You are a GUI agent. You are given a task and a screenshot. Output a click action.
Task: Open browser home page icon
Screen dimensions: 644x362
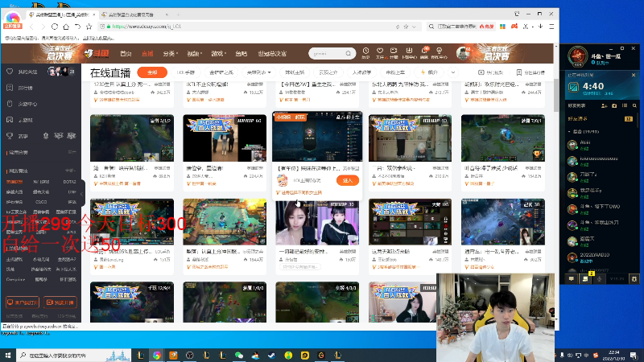(66, 27)
